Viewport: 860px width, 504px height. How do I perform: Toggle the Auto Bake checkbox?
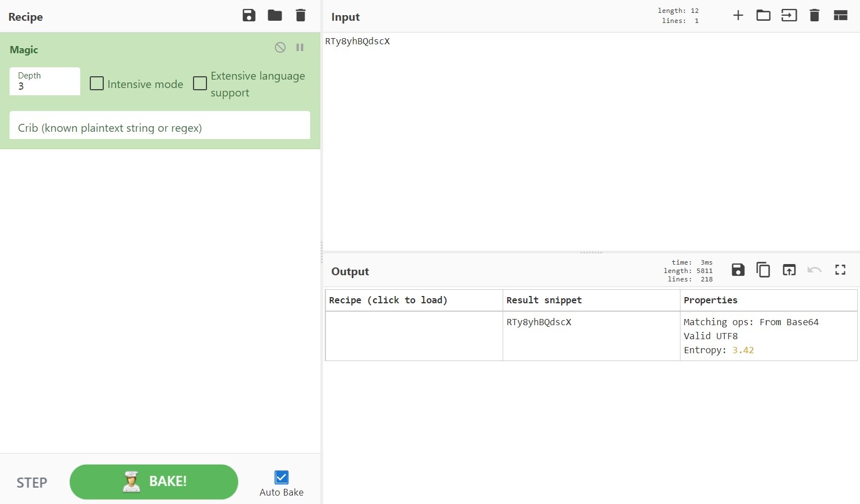click(281, 477)
